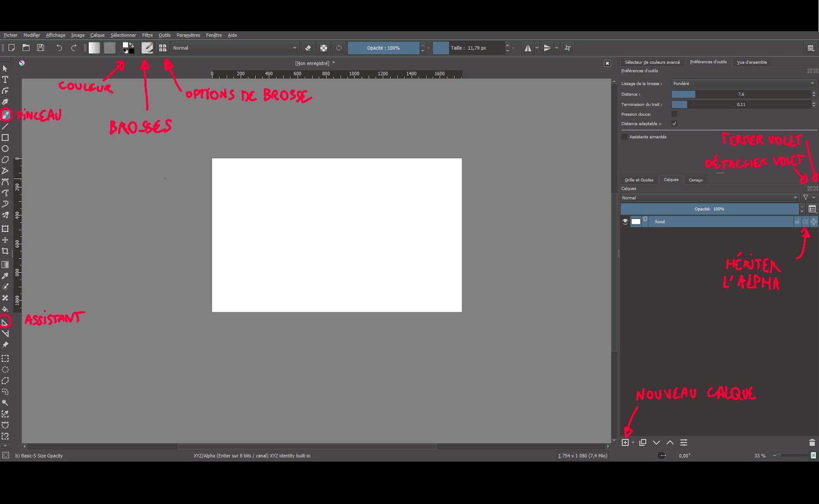Viewport: 819px width, 504px height.
Task: Select the fond layer row
Action: click(x=719, y=222)
